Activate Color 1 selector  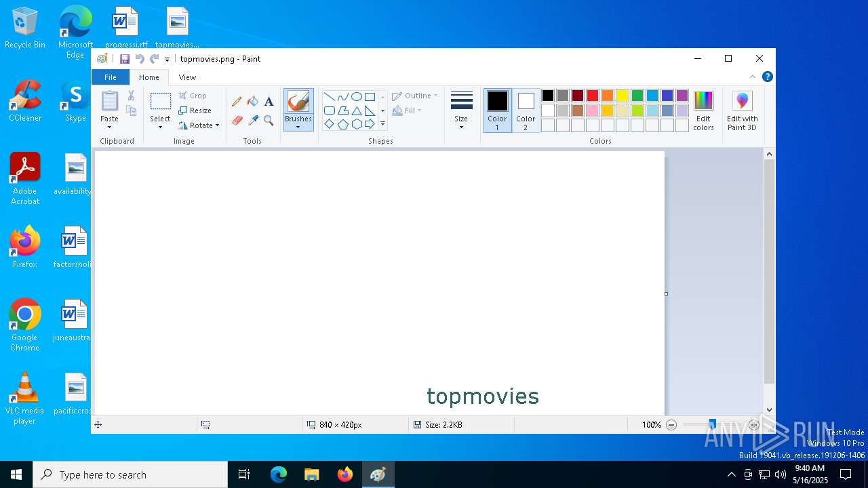pos(497,110)
